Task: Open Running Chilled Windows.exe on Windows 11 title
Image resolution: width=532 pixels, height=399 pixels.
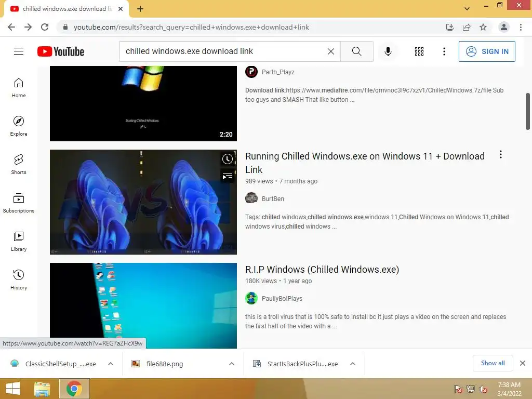Action: pyautogui.click(x=365, y=163)
